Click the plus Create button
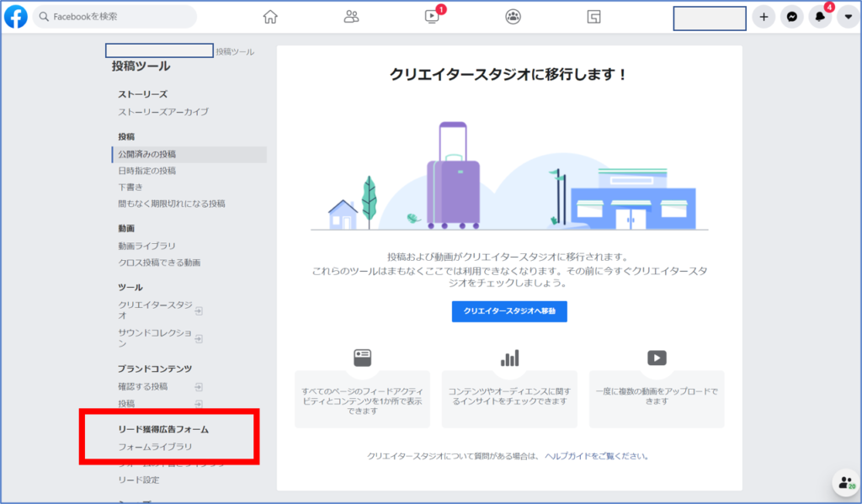Screen dimensions: 862x504 pyautogui.click(x=764, y=17)
